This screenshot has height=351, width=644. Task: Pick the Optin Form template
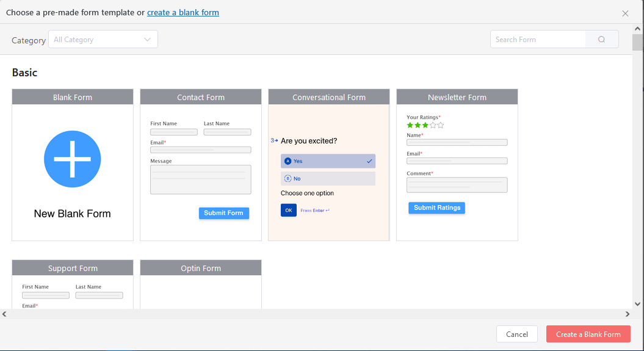[201, 284]
